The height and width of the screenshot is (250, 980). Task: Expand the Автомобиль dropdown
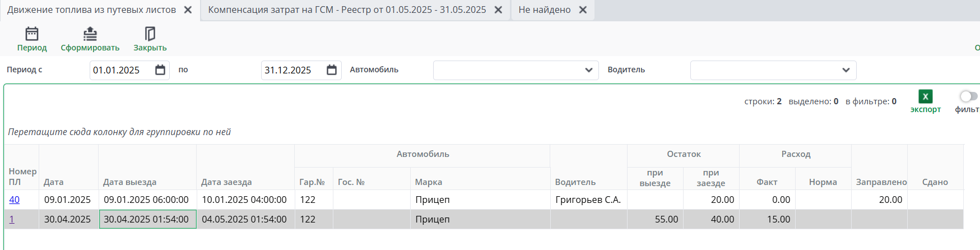(588, 70)
